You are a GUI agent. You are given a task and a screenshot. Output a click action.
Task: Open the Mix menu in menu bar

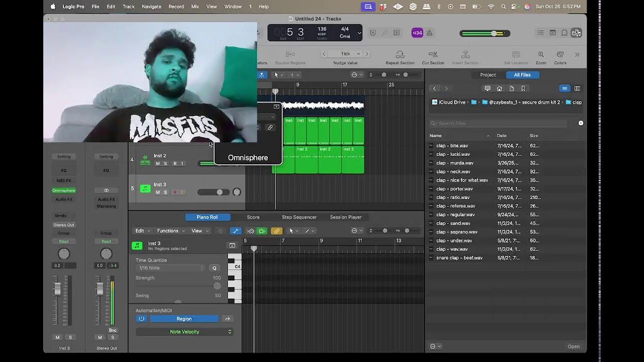[x=195, y=7]
